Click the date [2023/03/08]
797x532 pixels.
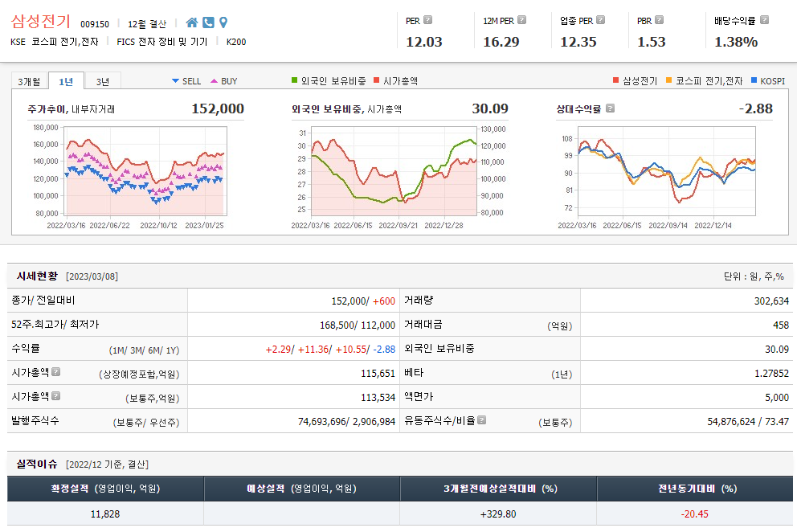(92, 276)
